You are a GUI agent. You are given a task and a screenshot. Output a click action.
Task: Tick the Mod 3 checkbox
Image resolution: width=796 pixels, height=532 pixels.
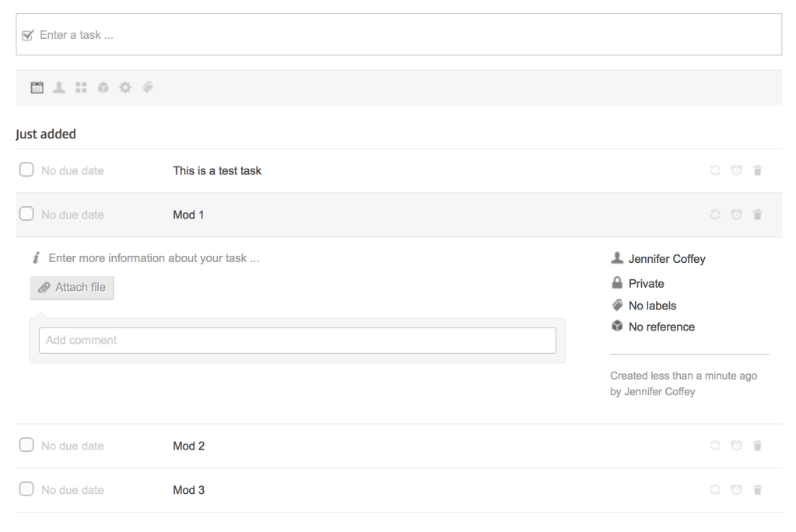click(26, 490)
